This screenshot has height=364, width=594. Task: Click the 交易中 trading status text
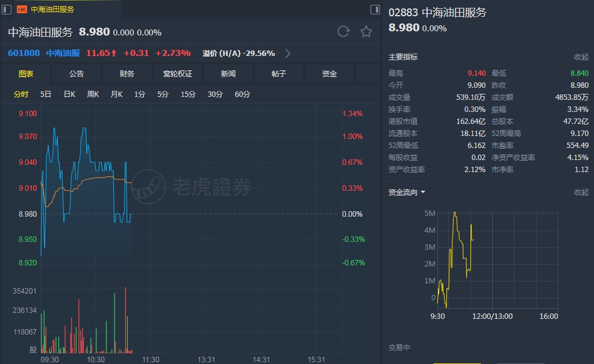tap(399, 347)
